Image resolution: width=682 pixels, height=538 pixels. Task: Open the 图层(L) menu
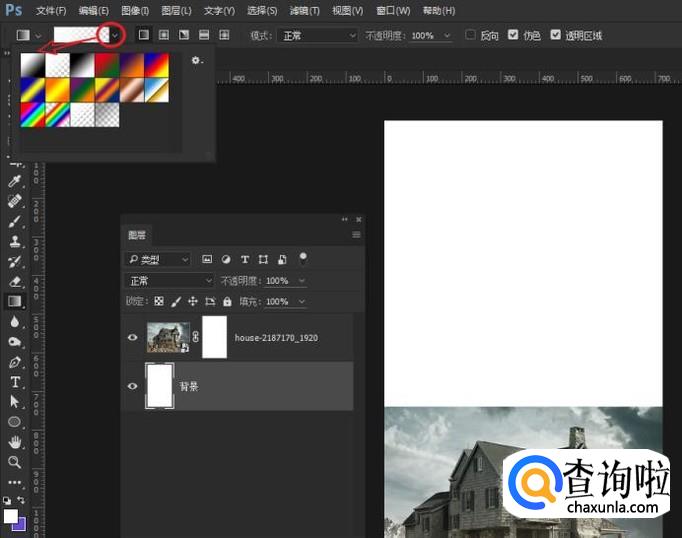pos(177,10)
